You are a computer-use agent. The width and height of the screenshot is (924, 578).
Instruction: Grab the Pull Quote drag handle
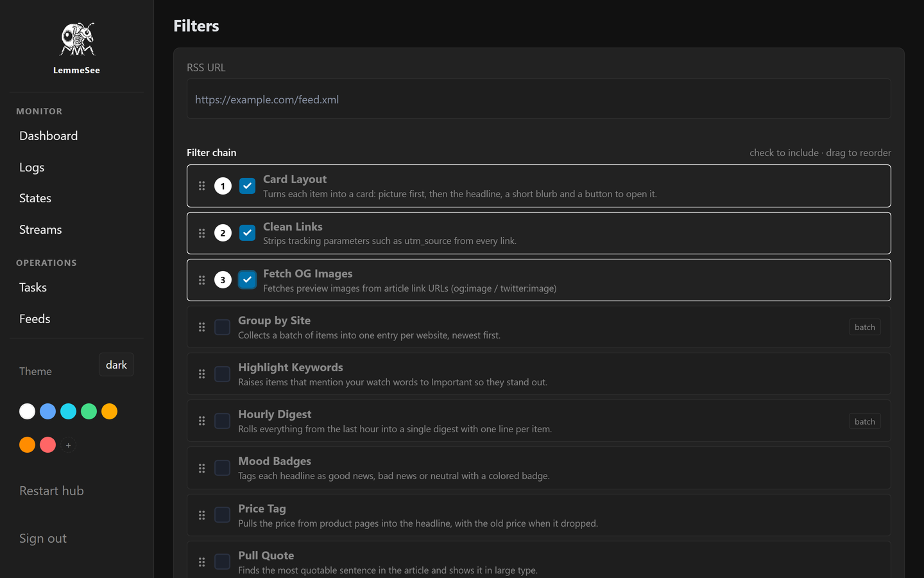(x=201, y=562)
